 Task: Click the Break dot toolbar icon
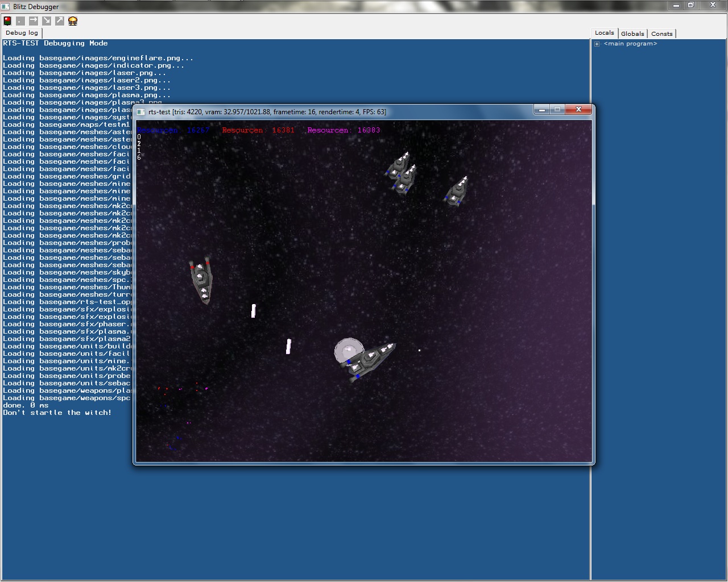pos(20,21)
